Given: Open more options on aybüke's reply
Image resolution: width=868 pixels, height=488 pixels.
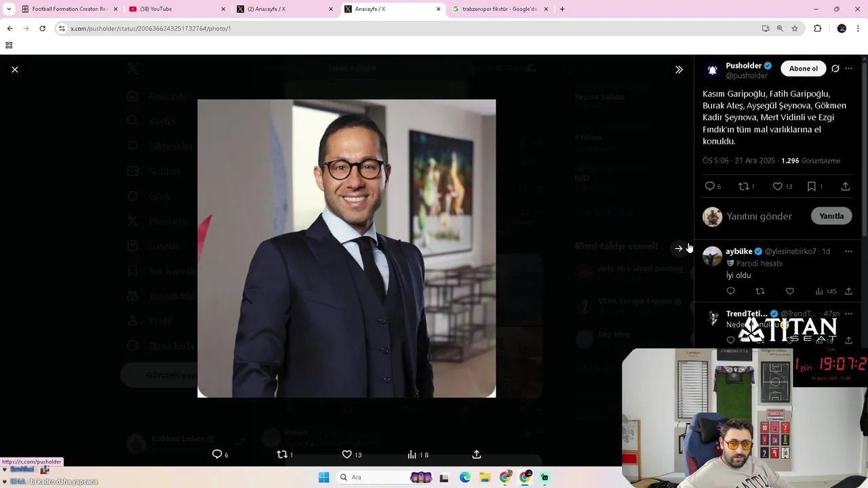Looking at the screenshot, I should pyautogui.click(x=848, y=251).
